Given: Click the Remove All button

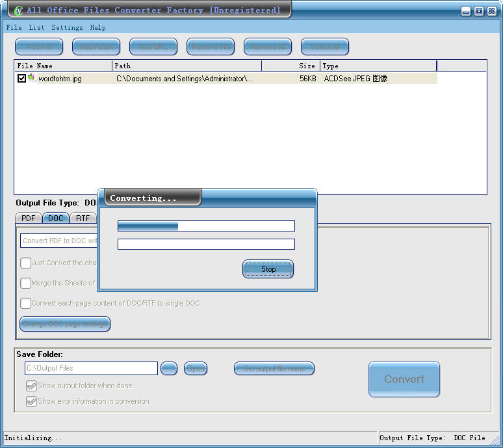Looking at the screenshot, I should point(268,47).
